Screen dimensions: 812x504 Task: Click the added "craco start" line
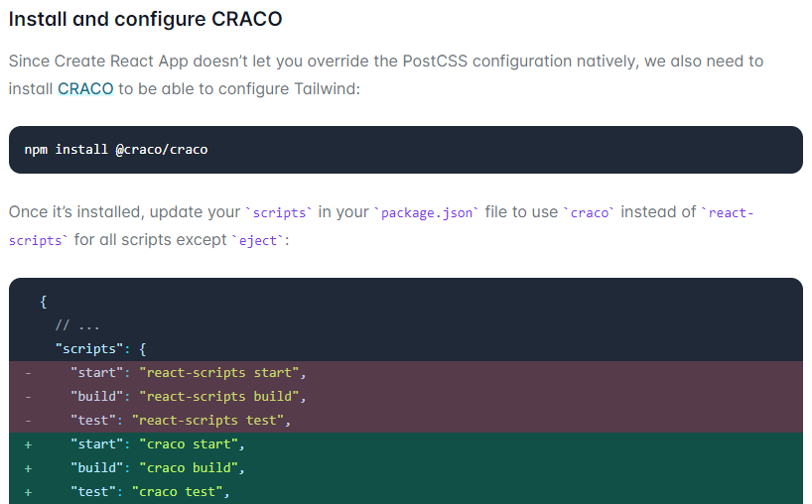coord(406,443)
